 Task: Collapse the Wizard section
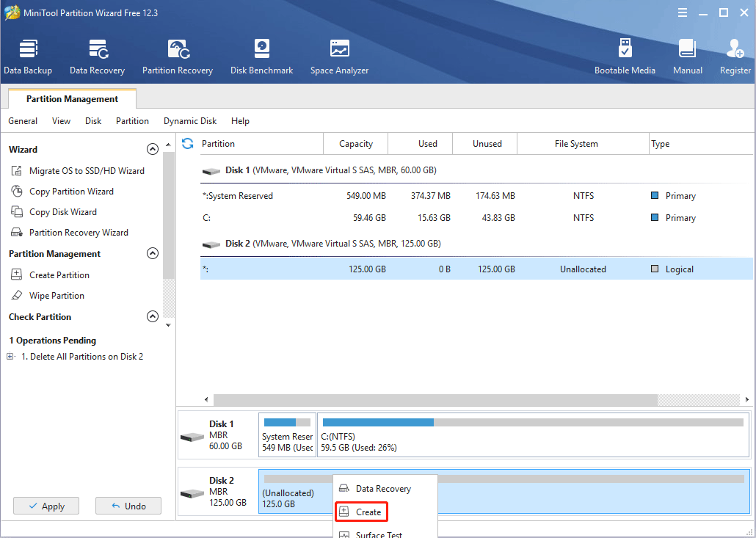[153, 150]
